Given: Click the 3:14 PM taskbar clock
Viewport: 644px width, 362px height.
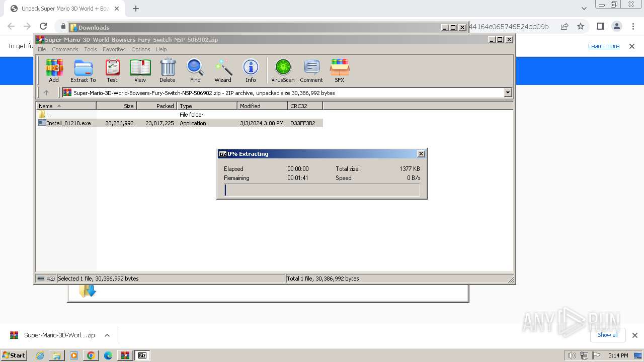Looking at the screenshot, I should (x=618, y=355).
